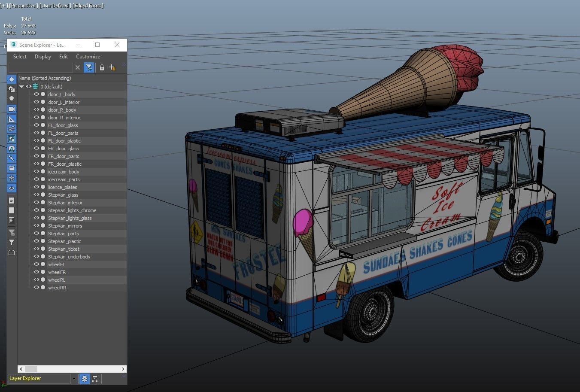
Task: Toggle visibility of wheelRR
Action: 36,288
